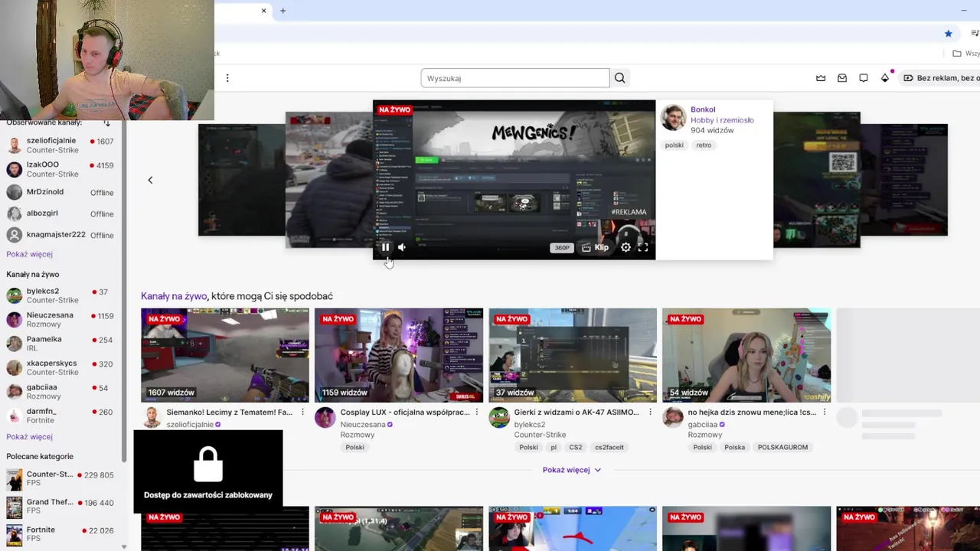Open the bits icon in header
The width and height of the screenshot is (980, 551).
pos(885,78)
